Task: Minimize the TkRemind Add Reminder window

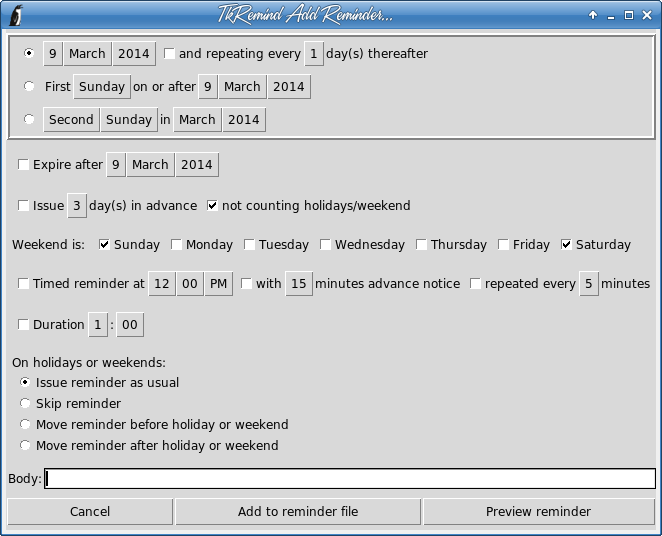Action: point(610,16)
